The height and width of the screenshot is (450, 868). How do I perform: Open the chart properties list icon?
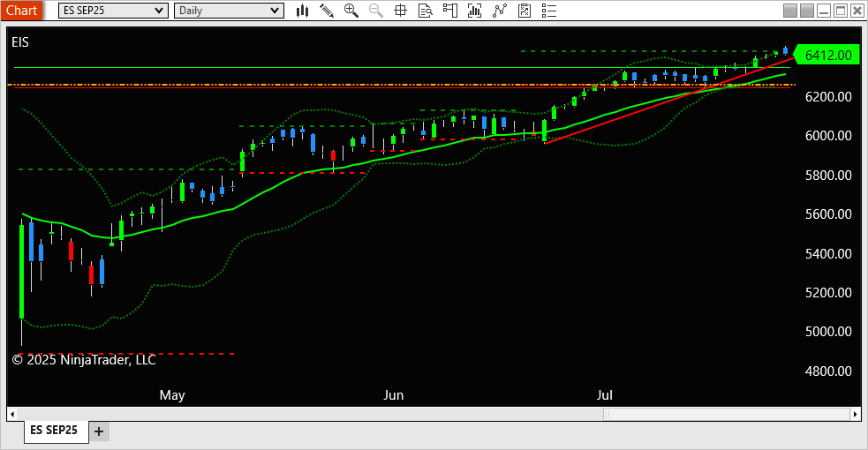(x=549, y=11)
